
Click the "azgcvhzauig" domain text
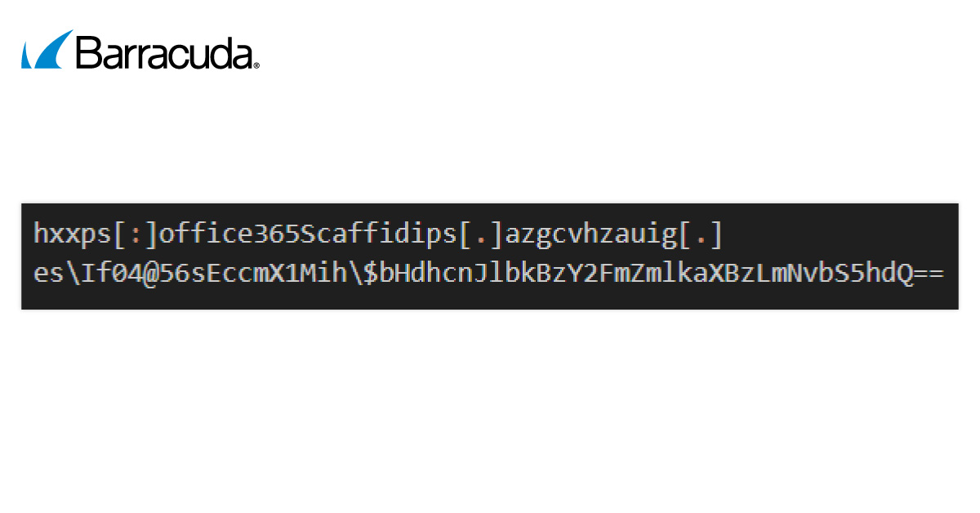pyautogui.click(x=592, y=235)
